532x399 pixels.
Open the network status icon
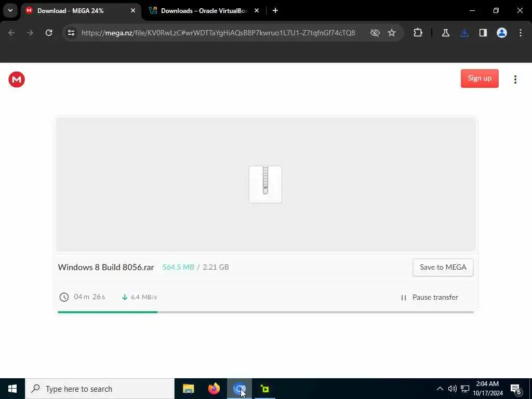tap(465, 389)
